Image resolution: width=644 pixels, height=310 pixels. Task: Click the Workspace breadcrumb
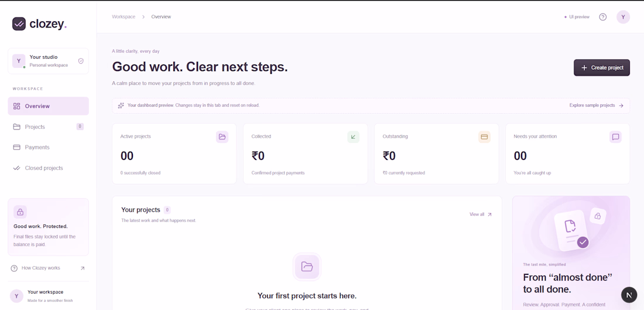[x=124, y=17]
